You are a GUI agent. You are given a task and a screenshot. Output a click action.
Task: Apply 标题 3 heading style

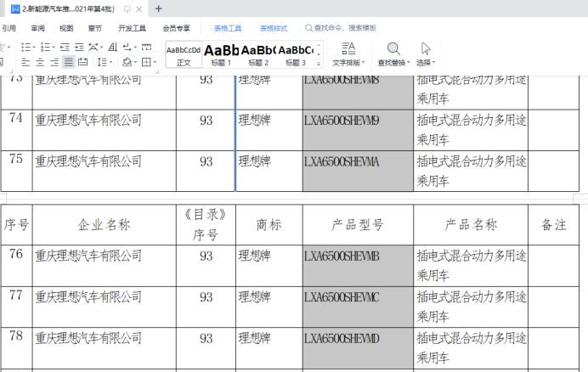tap(296, 54)
